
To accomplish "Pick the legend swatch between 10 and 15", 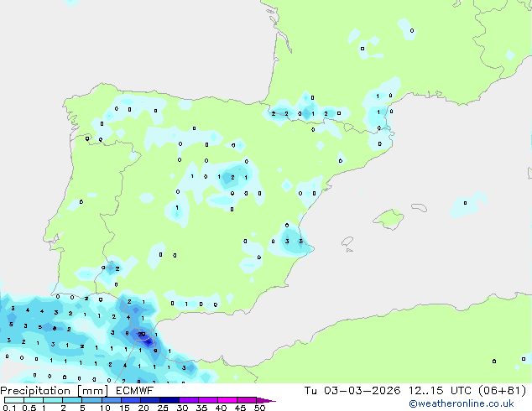I will click(x=111, y=400).
